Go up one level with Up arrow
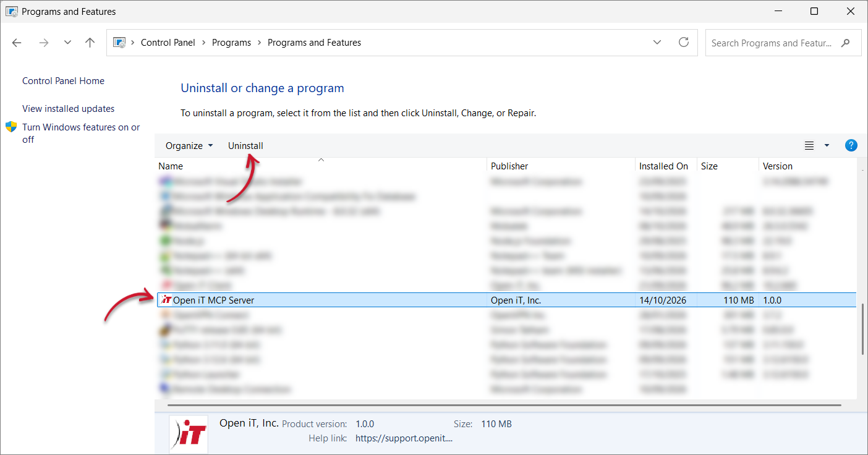The image size is (868, 455). point(90,43)
